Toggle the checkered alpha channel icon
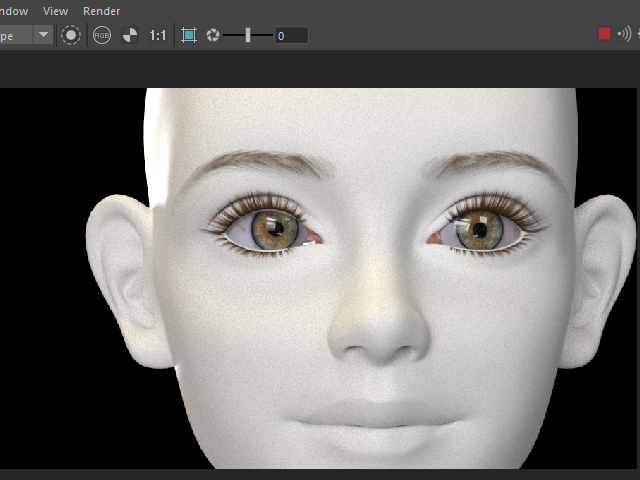 [x=130, y=35]
